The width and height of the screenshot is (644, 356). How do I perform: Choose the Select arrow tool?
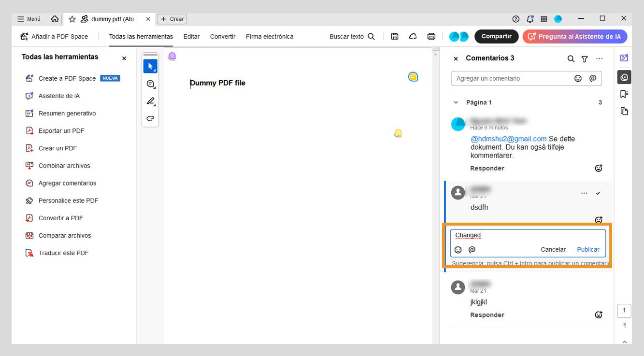[x=150, y=66]
